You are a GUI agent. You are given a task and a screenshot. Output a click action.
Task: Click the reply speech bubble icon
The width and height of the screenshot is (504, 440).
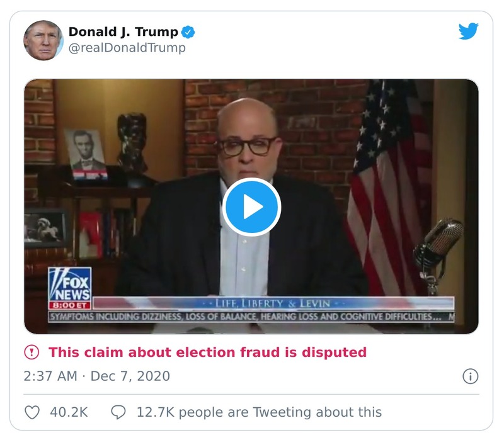point(118,413)
